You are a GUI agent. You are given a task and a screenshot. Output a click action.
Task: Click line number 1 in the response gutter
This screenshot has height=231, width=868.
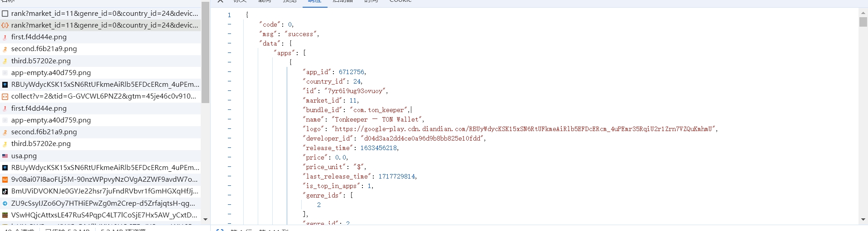pyautogui.click(x=229, y=15)
